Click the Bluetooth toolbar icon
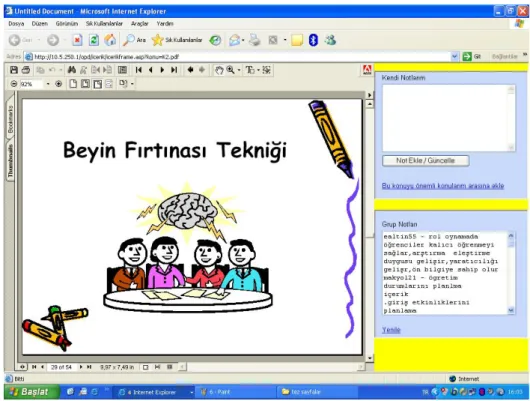Viewport: 530px width, 401px height. pyautogui.click(x=313, y=40)
